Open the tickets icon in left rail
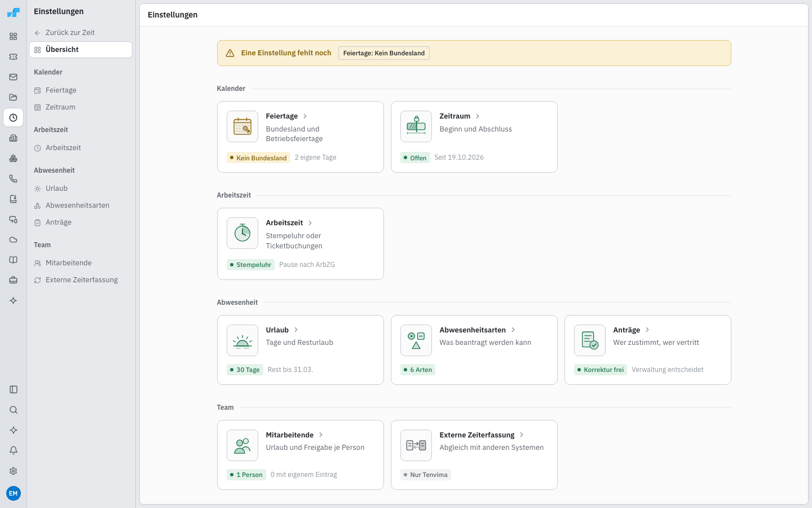The height and width of the screenshot is (508, 812). [x=14, y=57]
